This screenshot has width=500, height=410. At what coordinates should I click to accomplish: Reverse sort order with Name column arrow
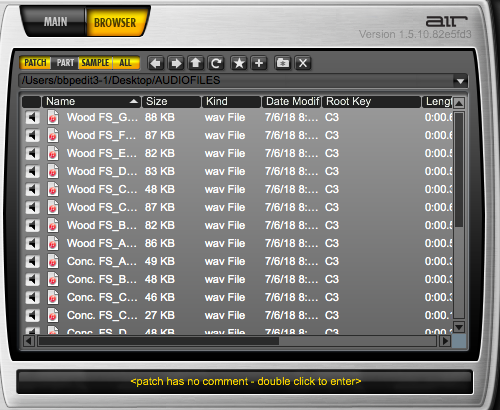(134, 101)
